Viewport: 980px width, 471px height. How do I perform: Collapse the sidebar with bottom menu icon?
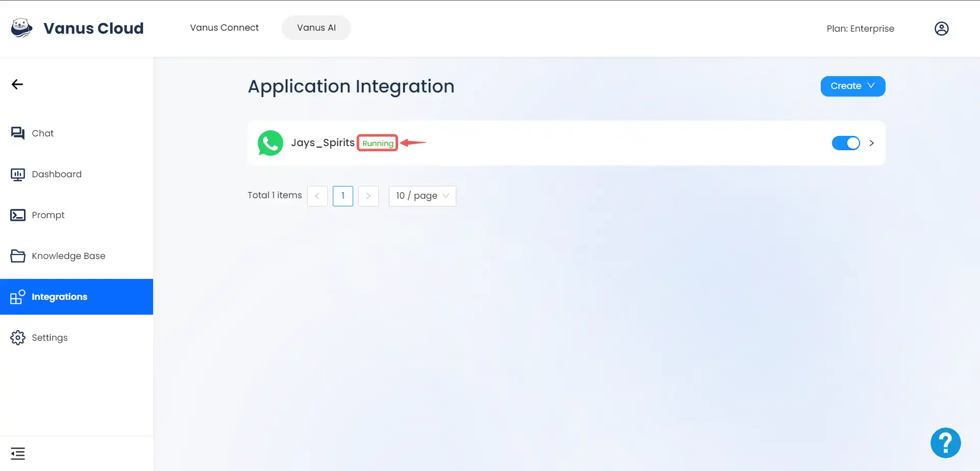[x=18, y=454]
